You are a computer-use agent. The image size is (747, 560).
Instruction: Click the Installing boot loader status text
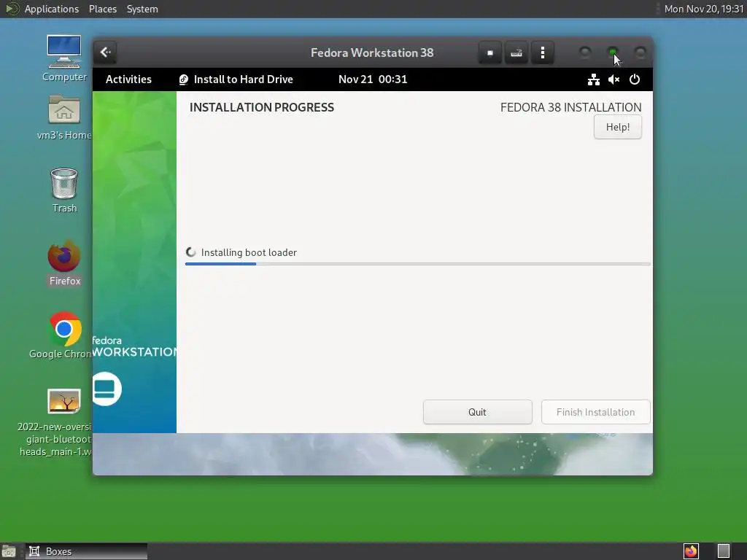click(249, 252)
